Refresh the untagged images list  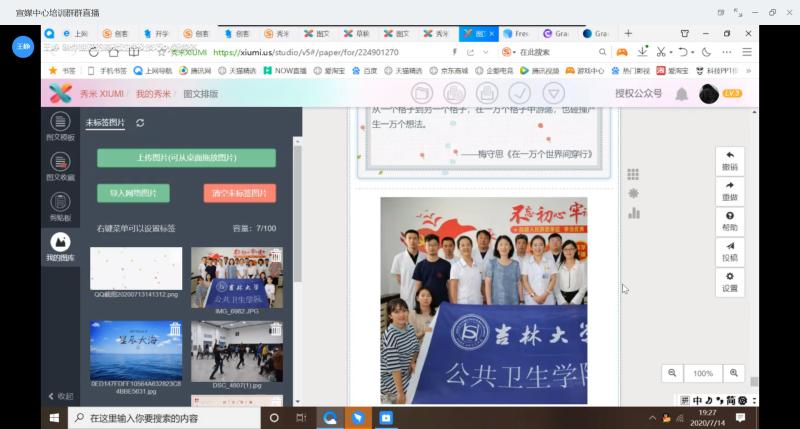(x=140, y=122)
